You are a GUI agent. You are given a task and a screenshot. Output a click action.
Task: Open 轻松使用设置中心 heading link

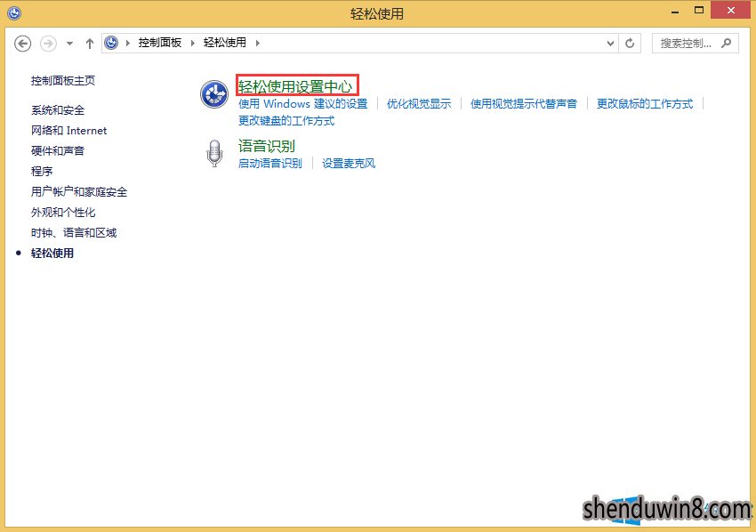click(x=295, y=86)
